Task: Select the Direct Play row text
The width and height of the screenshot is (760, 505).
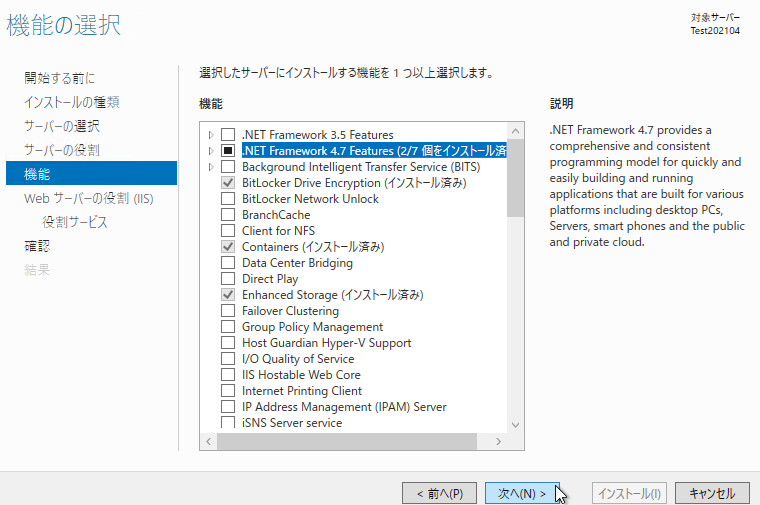Action: pos(270,279)
